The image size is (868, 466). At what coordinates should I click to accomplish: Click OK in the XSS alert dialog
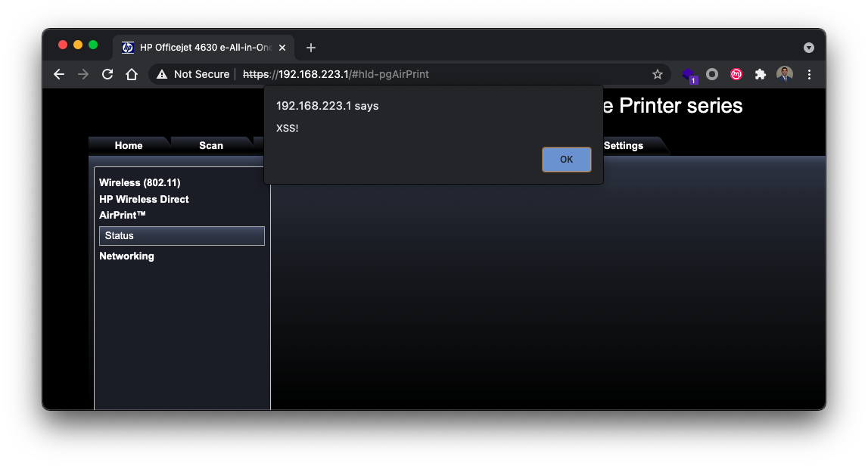tap(566, 160)
